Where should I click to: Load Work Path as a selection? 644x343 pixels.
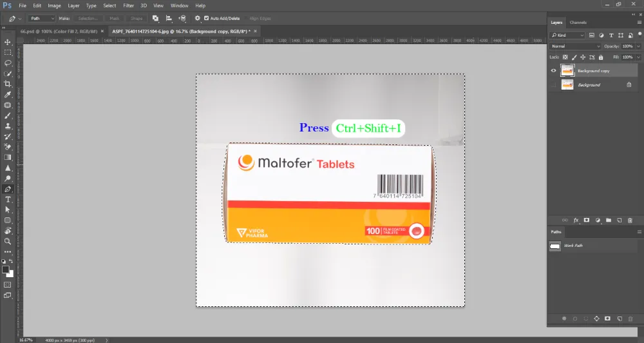click(585, 318)
